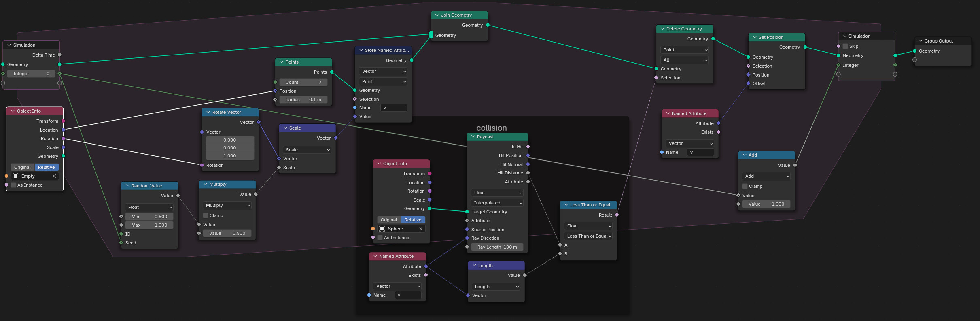Viewport: 980px width, 321px height.
Task: Switch Empty Object Info to Original
Action: (x=22, y=167)
